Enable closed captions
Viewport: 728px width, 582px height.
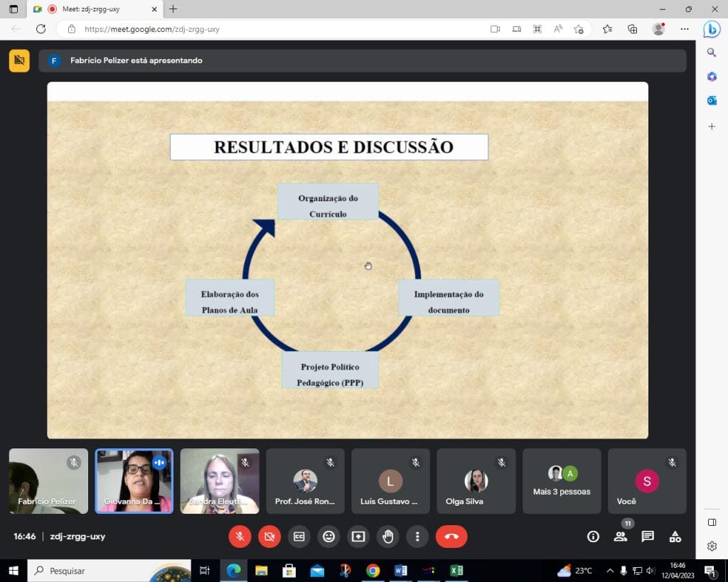pyautogui.click(x=299, y=537)
